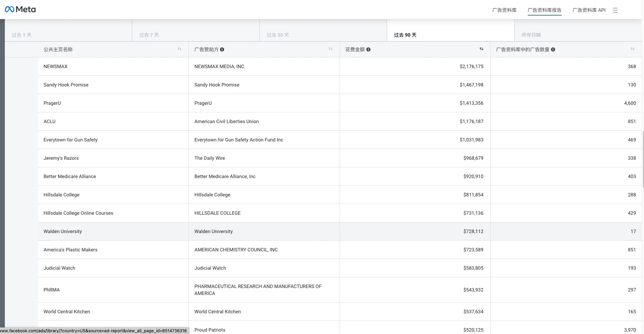Click sponsor NEWSMAX MEDIA, INC.
The width and height of the screenshot is (644, 334).
(220, 66)
